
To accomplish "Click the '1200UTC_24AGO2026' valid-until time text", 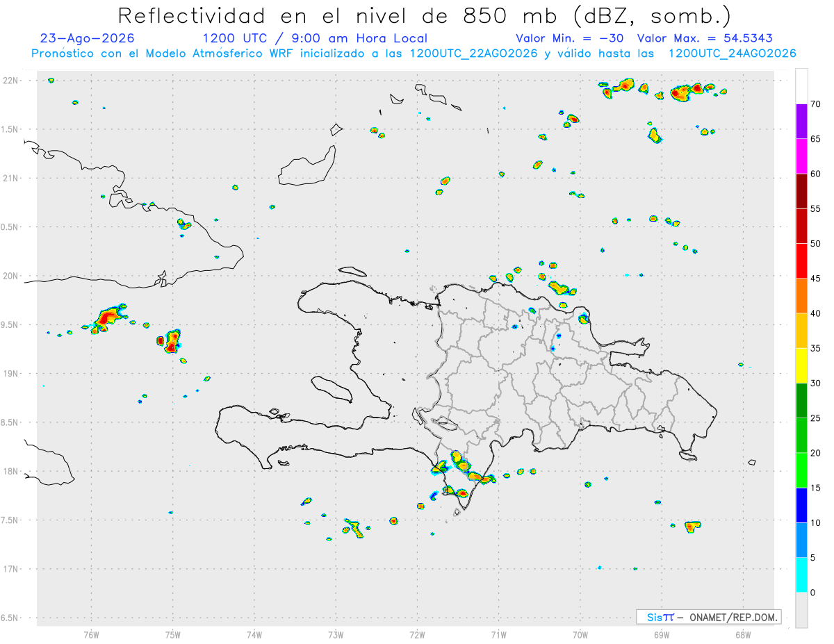I will click(732, 53).
